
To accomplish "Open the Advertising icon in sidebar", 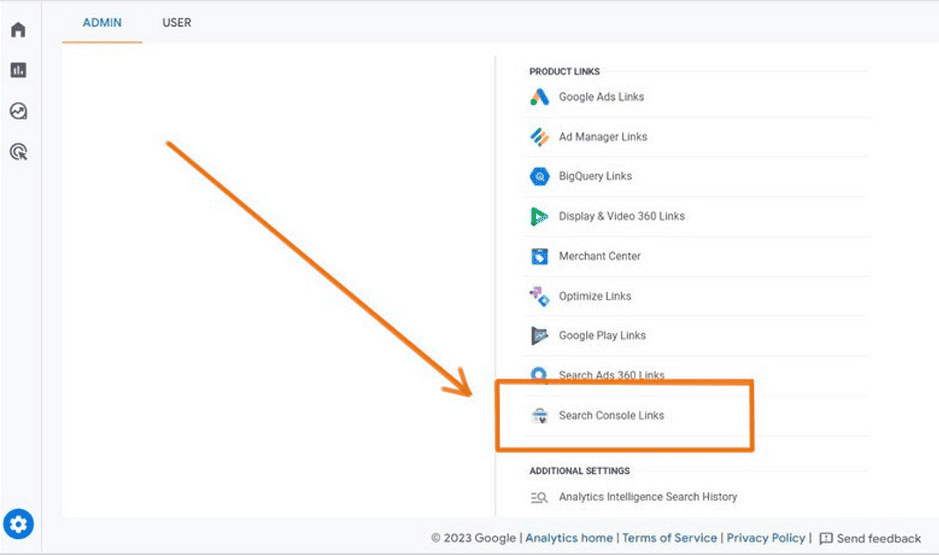I will point(19,151).
